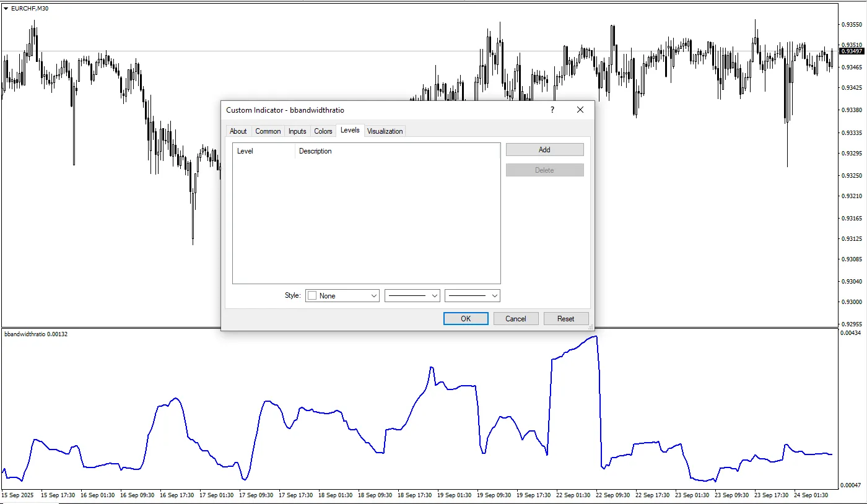Click the help question mark icon in dialog title bar

click(552, 110)
